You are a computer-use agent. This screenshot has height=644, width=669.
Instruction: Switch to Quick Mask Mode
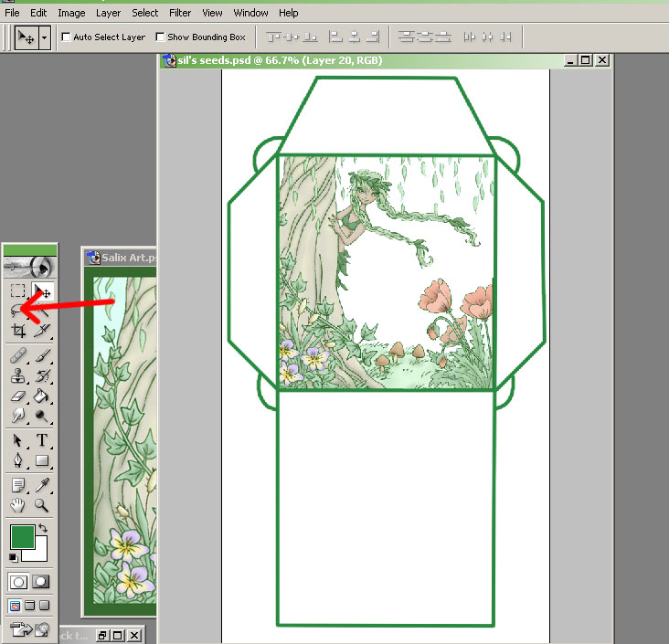[x=40, y=582]
